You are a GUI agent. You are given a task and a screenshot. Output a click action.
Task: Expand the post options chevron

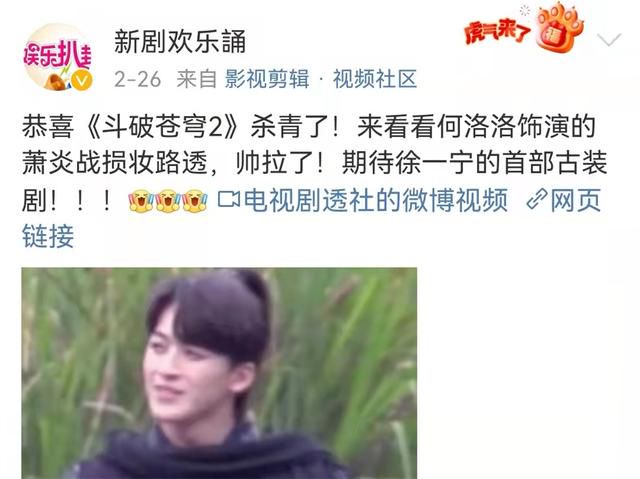(609, 40)
